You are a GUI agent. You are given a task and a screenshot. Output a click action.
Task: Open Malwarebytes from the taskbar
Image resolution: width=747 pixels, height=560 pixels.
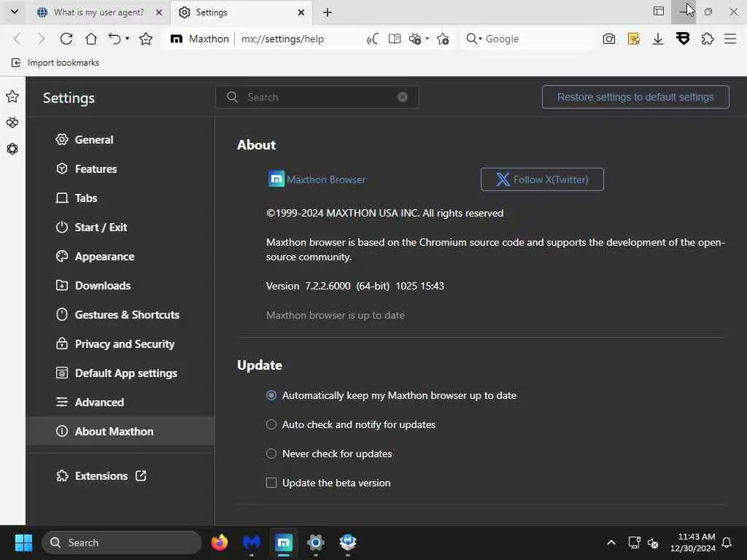[x=252, y=542]
